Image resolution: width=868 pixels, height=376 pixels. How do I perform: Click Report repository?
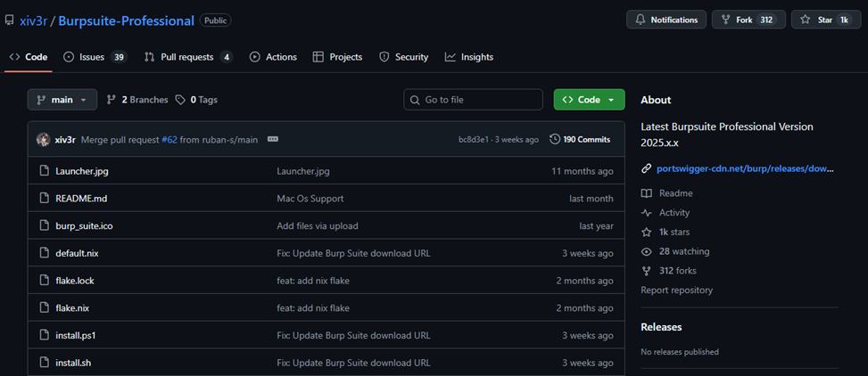(676, 290)
